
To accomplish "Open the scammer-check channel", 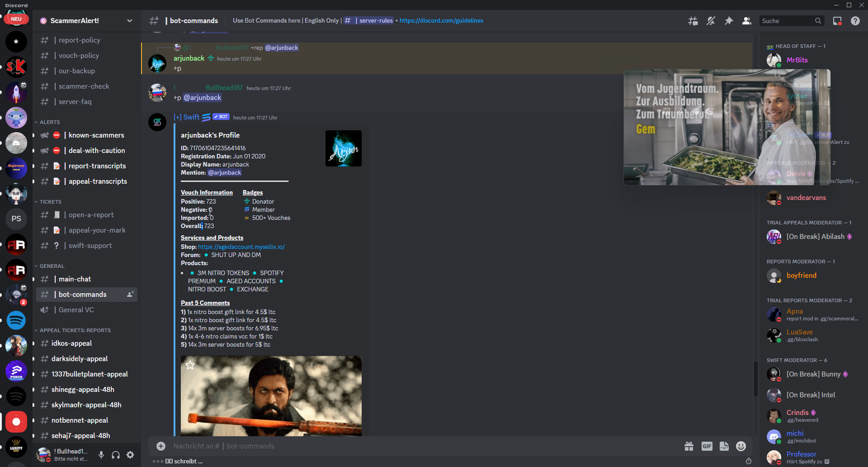I will pos(84,86).
